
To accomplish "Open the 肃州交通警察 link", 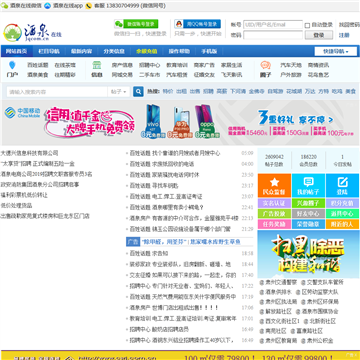I will pos(281,283).
